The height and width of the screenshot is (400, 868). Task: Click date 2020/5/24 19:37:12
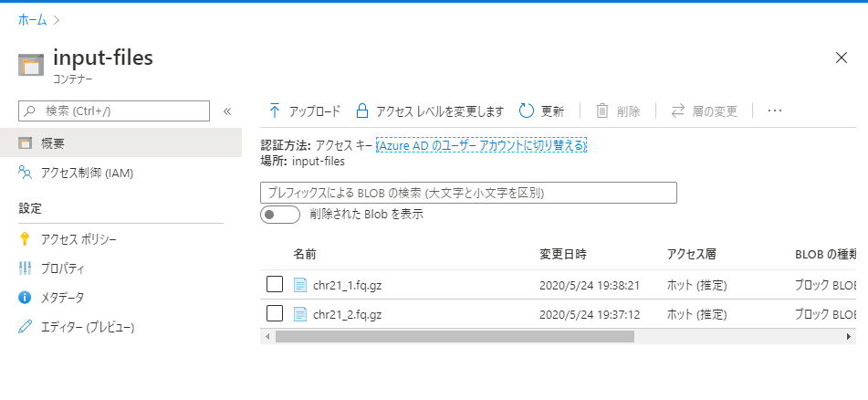(590, 315)
